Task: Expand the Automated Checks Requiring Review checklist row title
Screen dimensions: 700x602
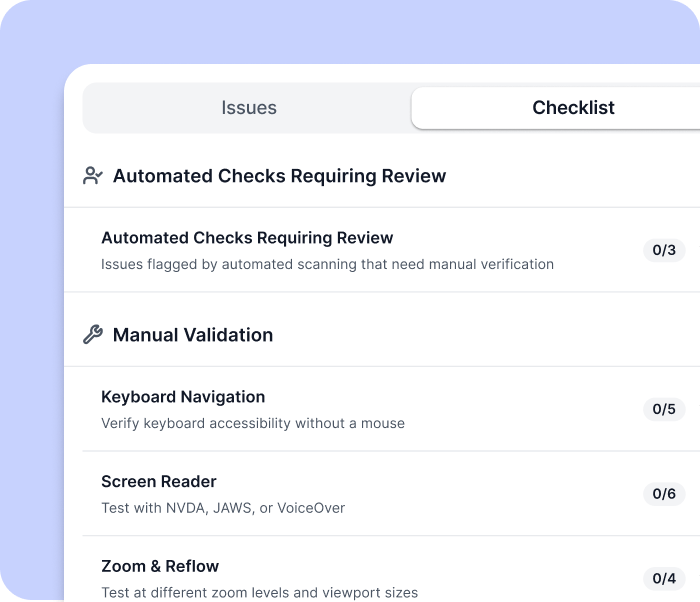Action: click(x=247, y=238)
